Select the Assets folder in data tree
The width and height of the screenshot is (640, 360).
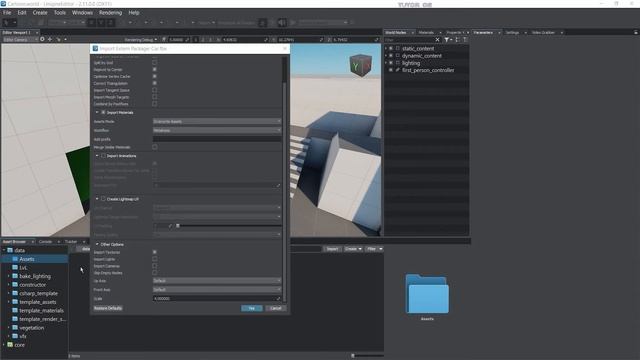click(27, 259)
